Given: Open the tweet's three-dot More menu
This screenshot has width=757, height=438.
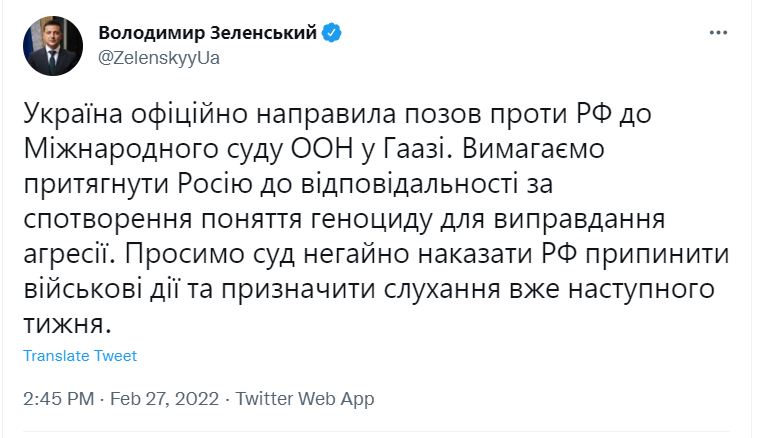Looking at the screenshot, I should [x=718, y=33].
